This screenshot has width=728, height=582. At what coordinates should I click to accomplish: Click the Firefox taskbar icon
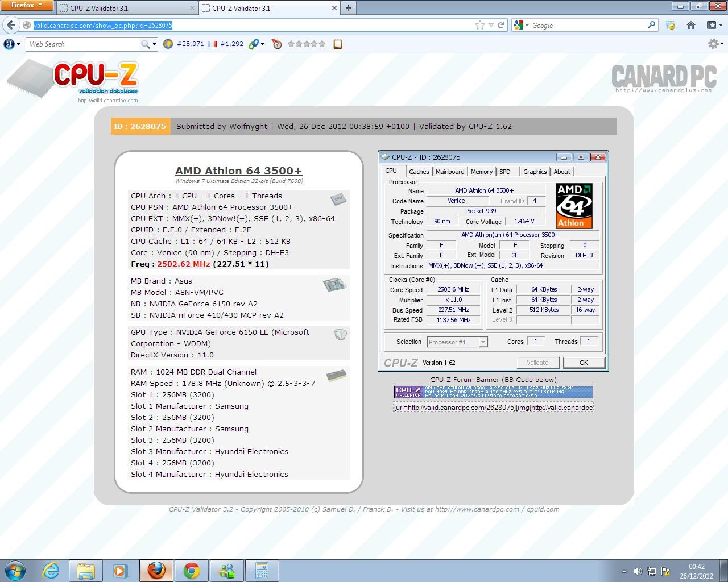pyautogui.click(x=156, y=570)
